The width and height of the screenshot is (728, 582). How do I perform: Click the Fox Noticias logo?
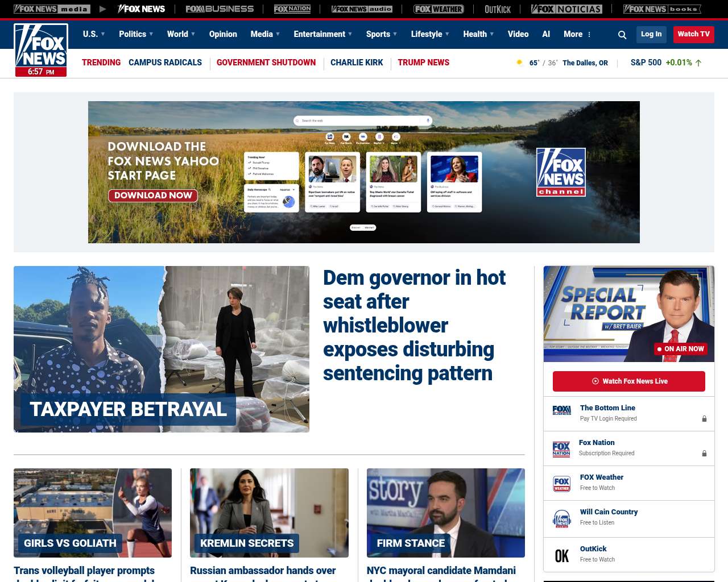566,9
